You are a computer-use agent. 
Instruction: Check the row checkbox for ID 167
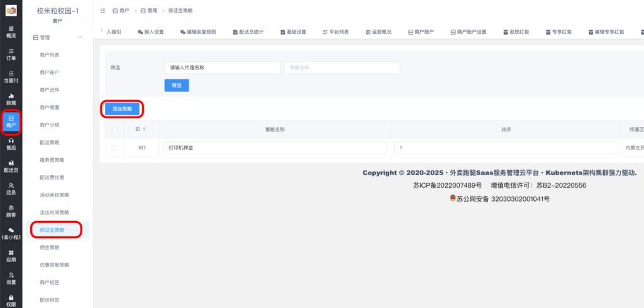114,147
